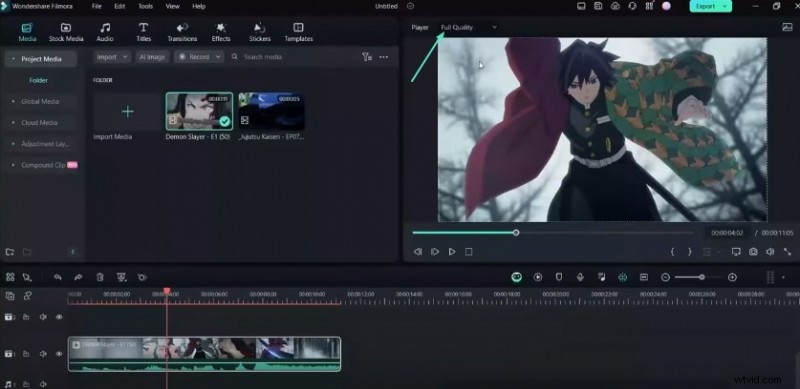Open the Stickers tab
Screen dimensions: 800x389
[x=259, y=32]
